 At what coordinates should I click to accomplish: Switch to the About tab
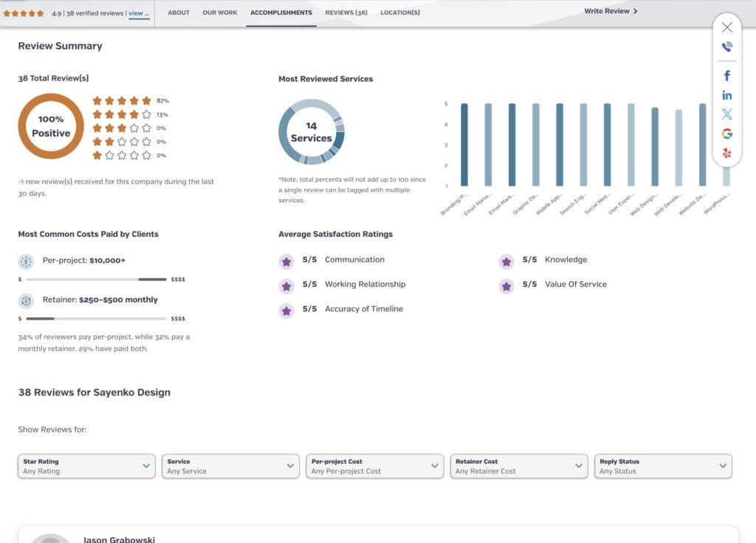(x=179, y=13)
